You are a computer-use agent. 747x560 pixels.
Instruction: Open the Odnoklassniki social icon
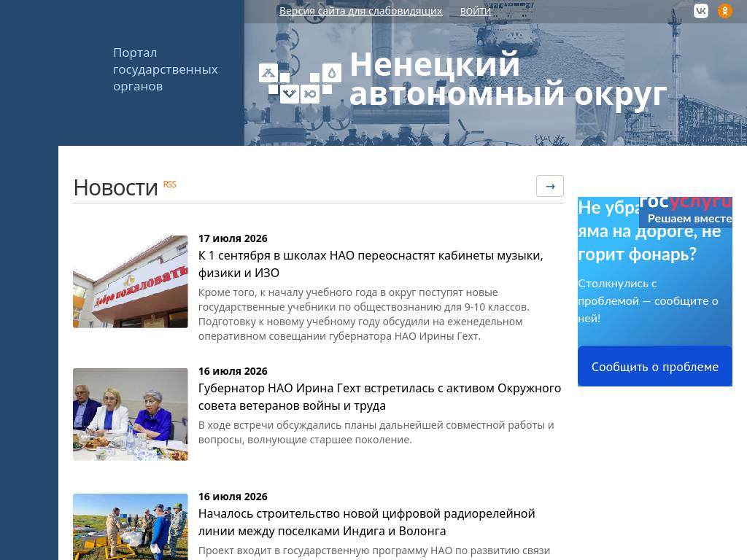click(x=724, y=10)
